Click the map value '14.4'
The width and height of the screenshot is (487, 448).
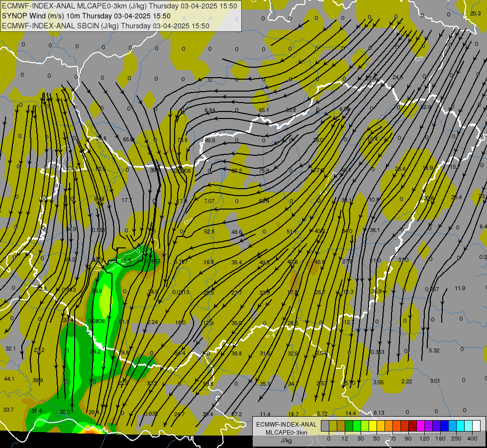pyautogui.click(x=350, y=413)
